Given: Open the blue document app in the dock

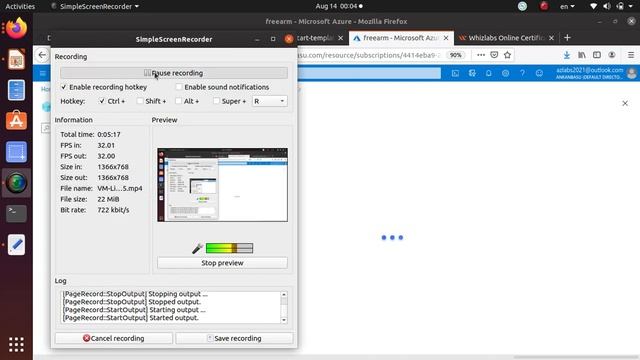Looking at the screenshot, I should pyautogui.click(x=16, y=90).
